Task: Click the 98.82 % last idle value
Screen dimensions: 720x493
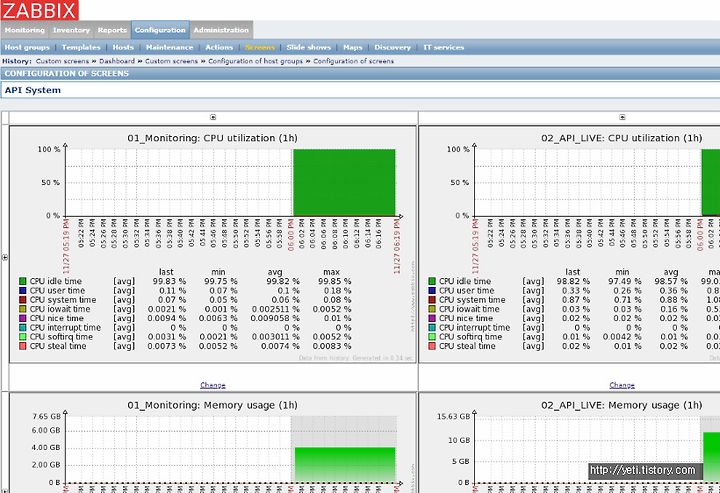Action: [574, 281]
